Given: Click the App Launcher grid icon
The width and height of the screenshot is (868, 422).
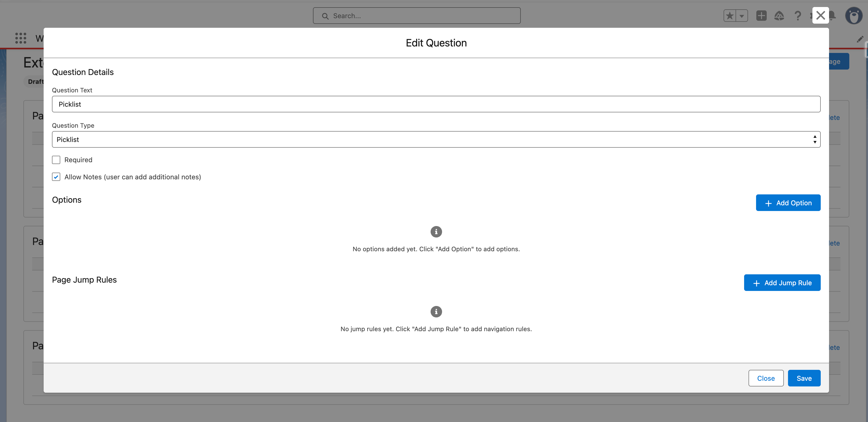Looking at the screenshot, I should [x=21, y=38].
